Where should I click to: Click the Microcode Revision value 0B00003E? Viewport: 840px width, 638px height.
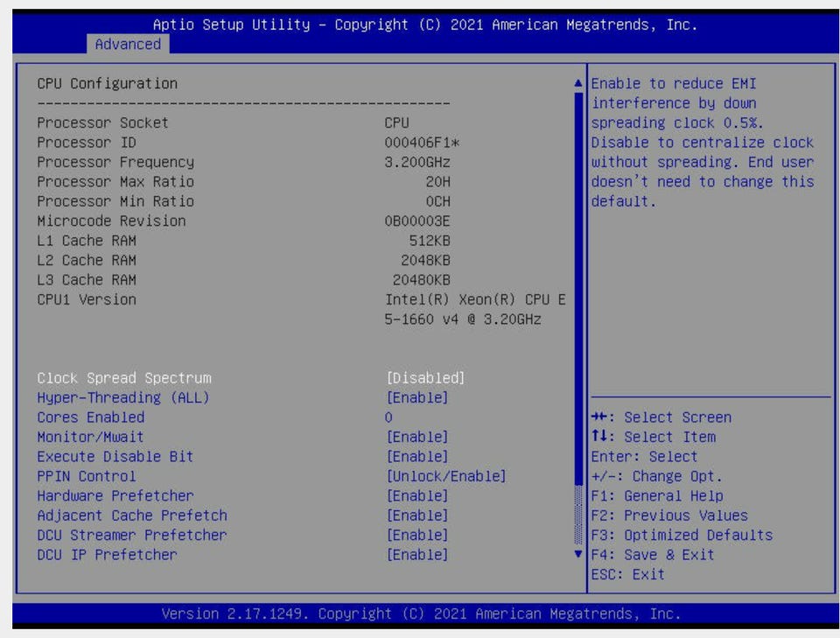coord(417,221)
